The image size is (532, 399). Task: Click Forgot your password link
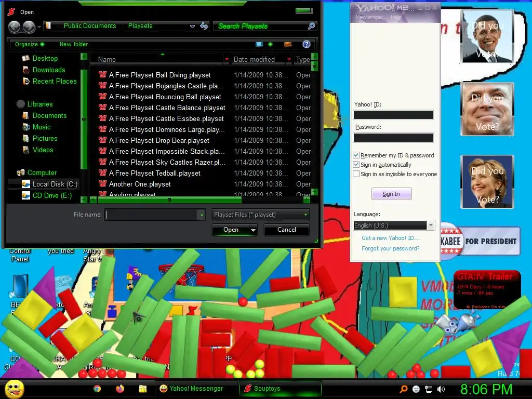pos(391,248)
